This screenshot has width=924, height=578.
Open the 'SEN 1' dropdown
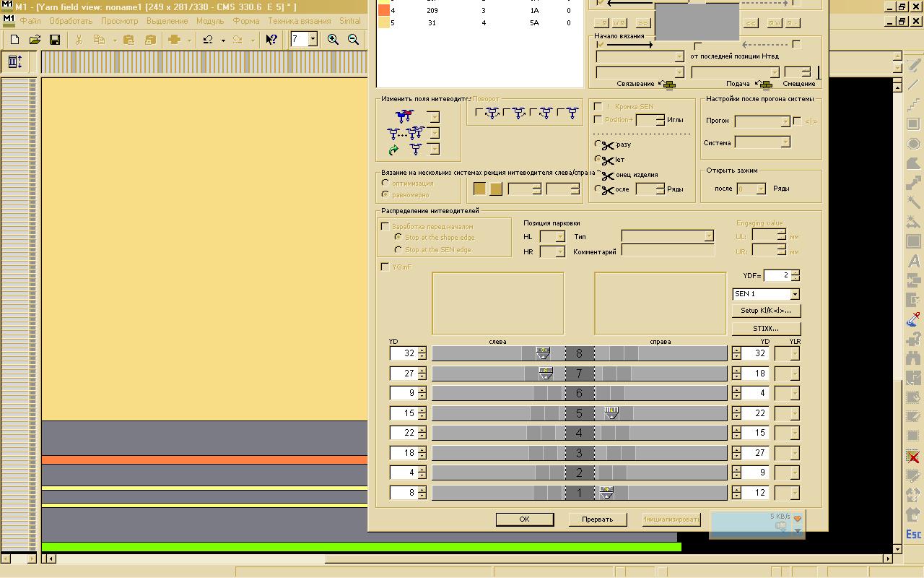(x=794, y=294)
